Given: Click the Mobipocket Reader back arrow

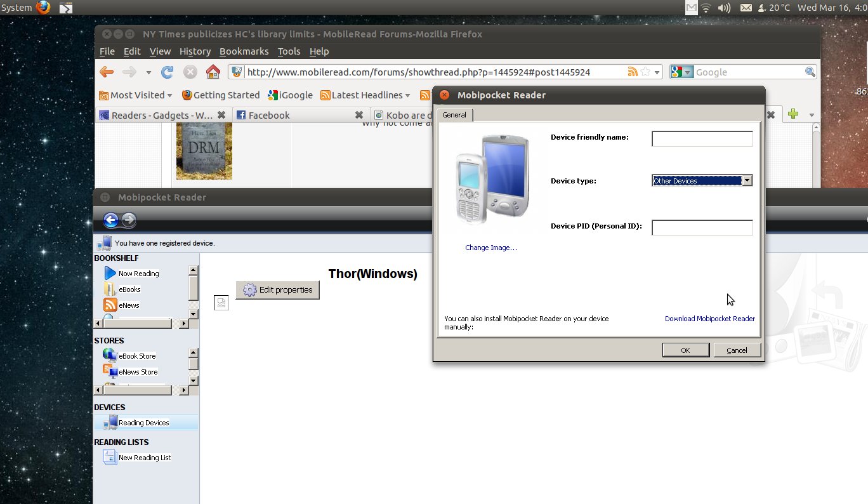Looking at the screenshot, I should pyautogui.click(x=111, y=220).
